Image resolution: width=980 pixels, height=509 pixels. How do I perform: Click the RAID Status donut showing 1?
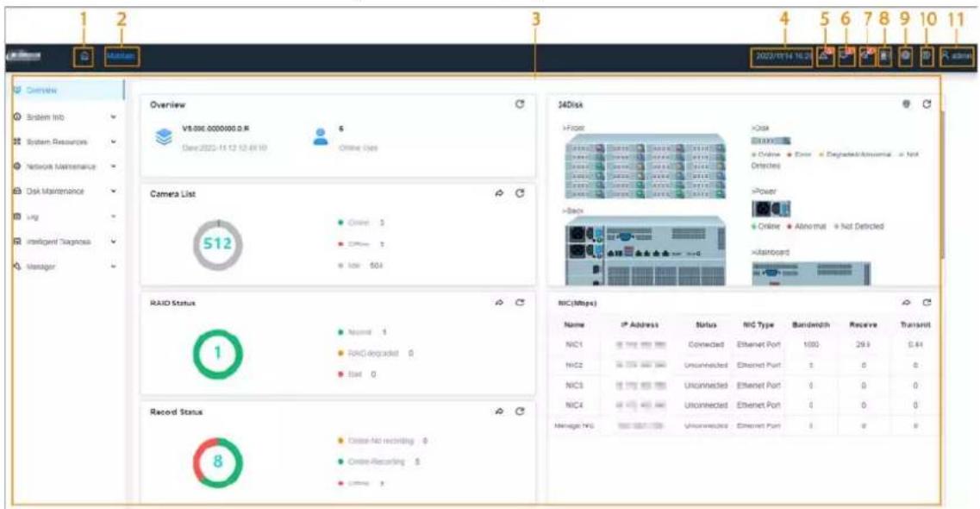click(x=217, y=354)
